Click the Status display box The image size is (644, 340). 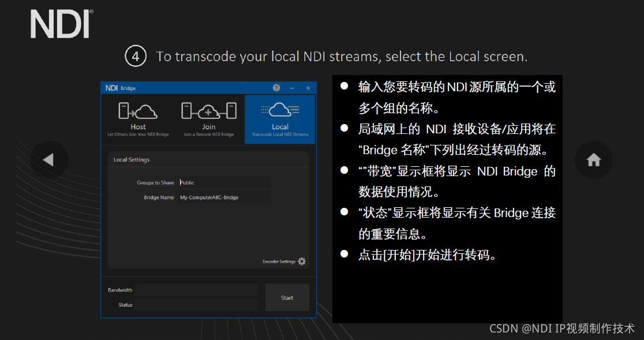(x=196, y=305)
